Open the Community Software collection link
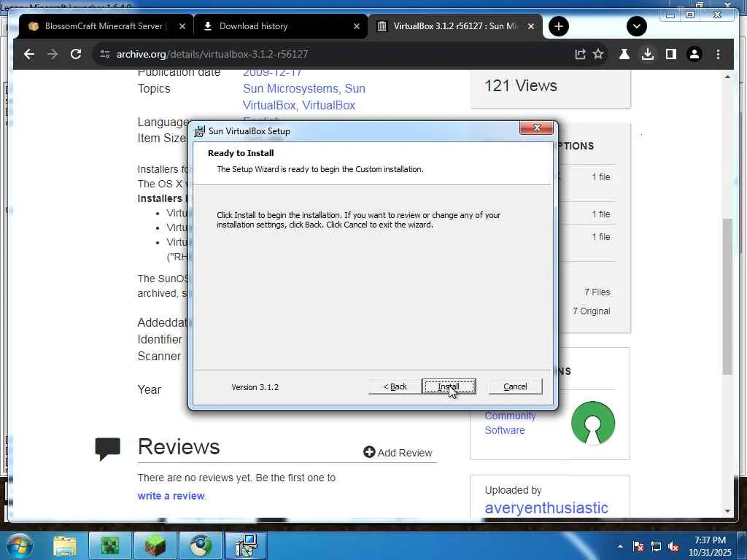This screenshot has height=560, width=747. [x=510, y=423]
